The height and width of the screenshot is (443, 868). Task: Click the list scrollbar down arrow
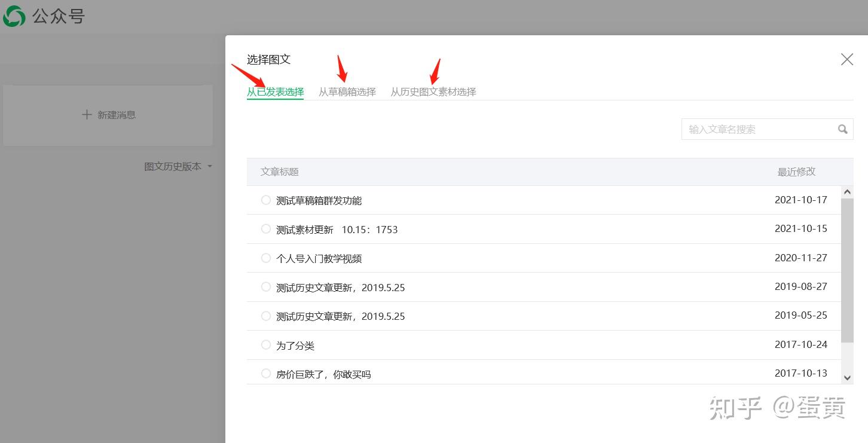pos(847,378)
